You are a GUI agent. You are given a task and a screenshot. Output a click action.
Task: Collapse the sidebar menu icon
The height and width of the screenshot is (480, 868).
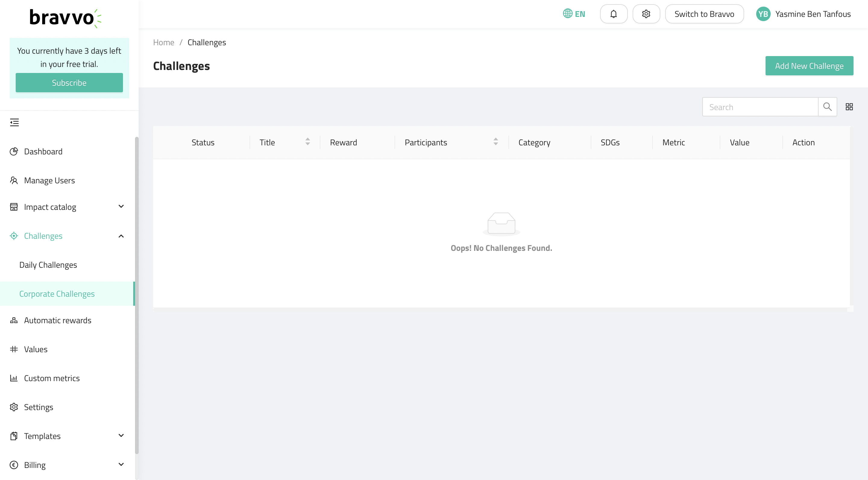coord(14,122)
